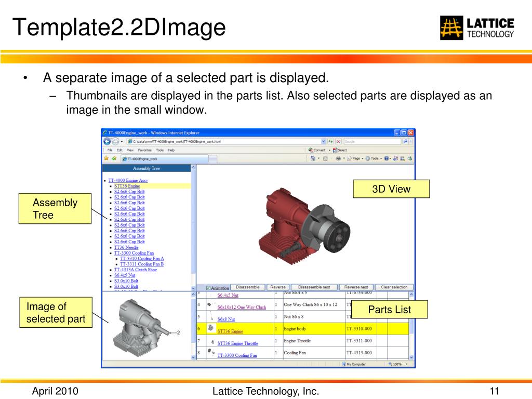The width and height of the screenshot is (532, 399).
Task: Select the TT-4000Engine_work browser tab
Action: pyautogui.click(x=164, y=159)
